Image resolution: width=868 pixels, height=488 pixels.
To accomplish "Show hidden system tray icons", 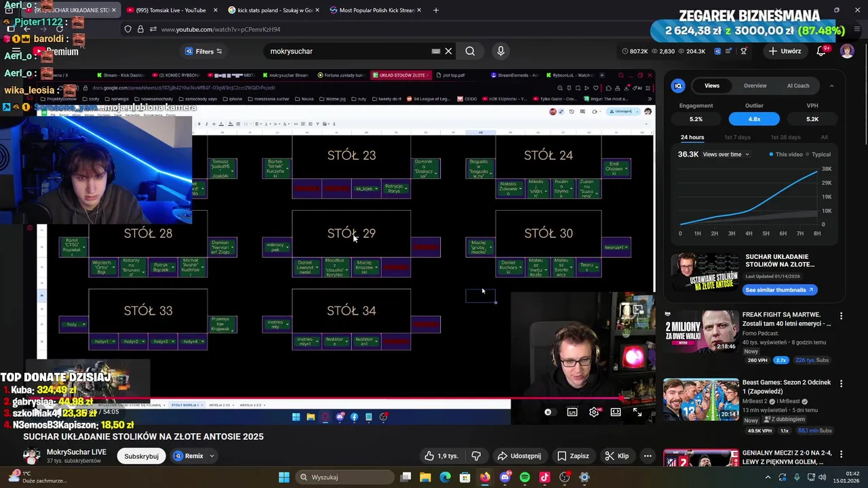I will point(767,477).
